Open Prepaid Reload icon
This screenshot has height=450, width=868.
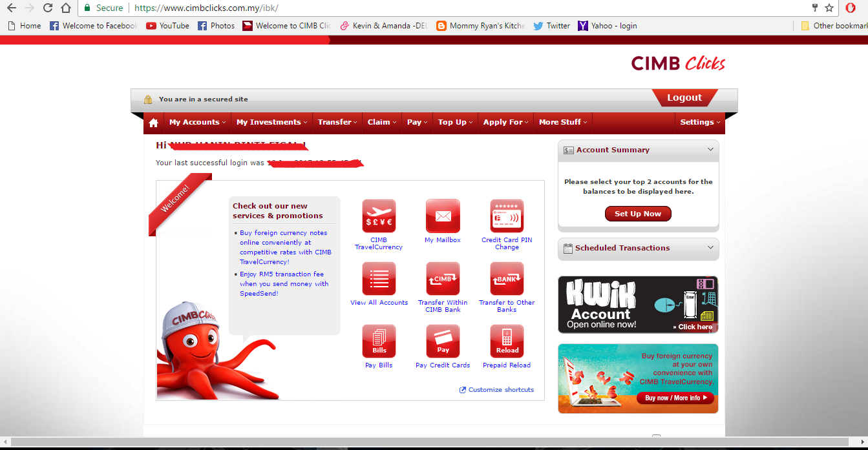point(507,342)
